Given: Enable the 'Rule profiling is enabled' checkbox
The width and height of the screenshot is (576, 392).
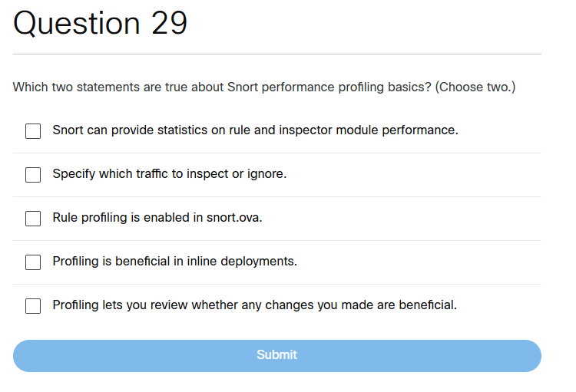Looking at the screenshot, I should [x=33, y=219].
